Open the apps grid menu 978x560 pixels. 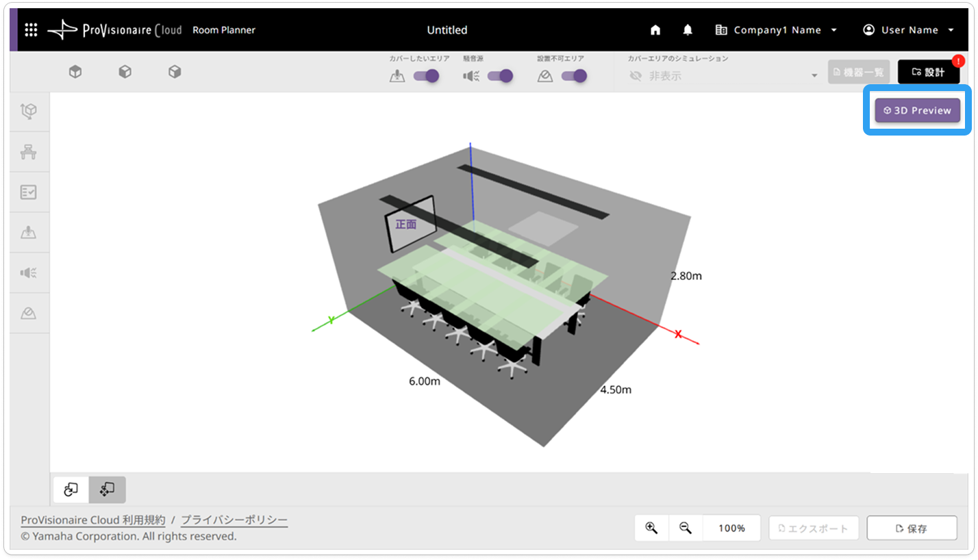click(31, 30)
